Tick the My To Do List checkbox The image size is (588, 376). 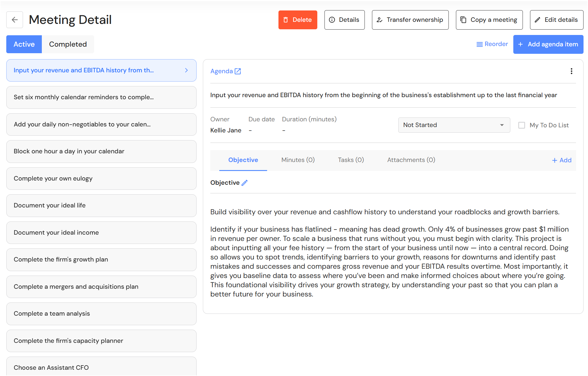pyautogui.click(x=521, y=125)
